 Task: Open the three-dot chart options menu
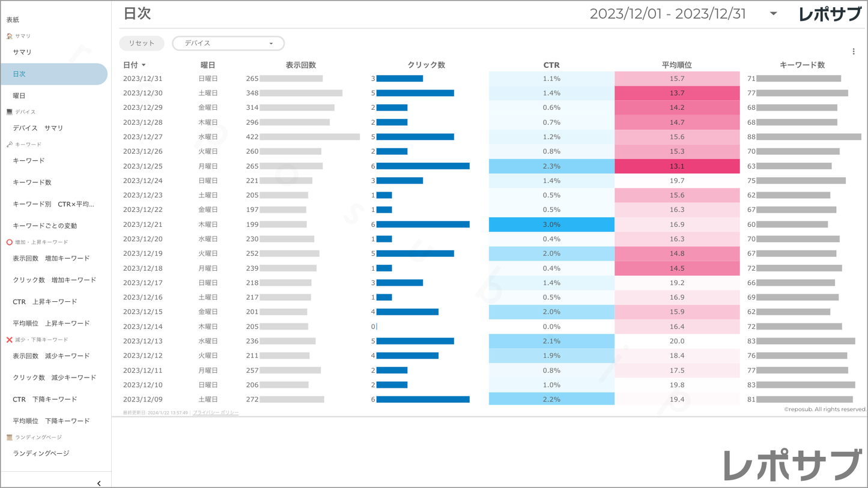854,52
